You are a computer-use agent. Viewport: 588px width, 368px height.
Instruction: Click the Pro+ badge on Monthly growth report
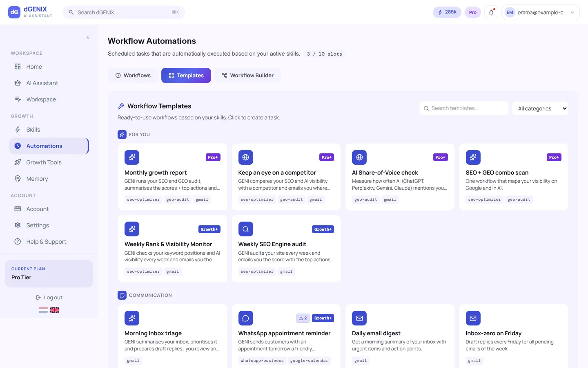click(213, 157)
